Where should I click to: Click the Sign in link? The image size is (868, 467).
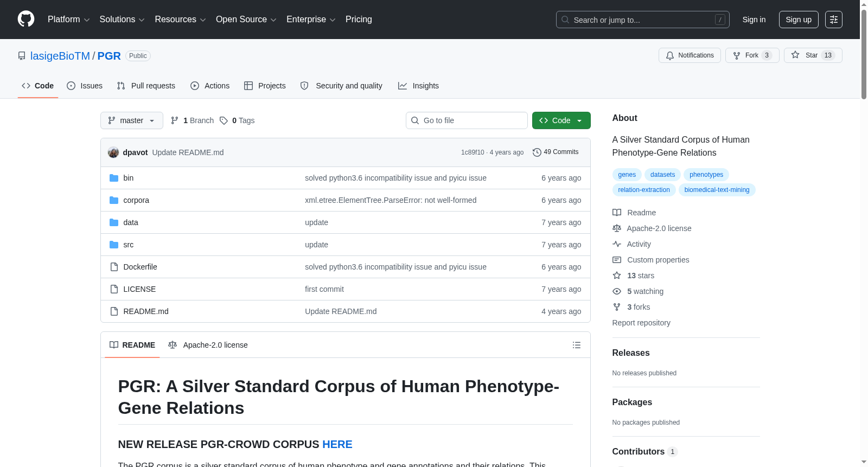pos(754,20)
